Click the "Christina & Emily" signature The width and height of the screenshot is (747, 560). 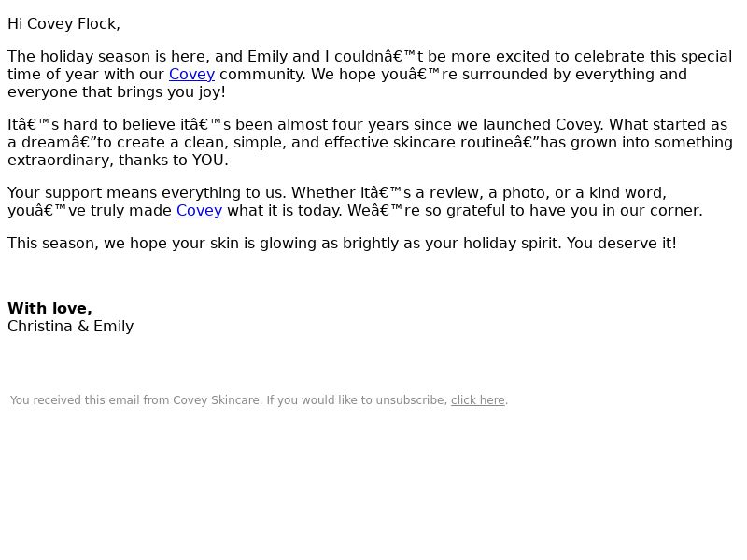click(x=70, y=326)
